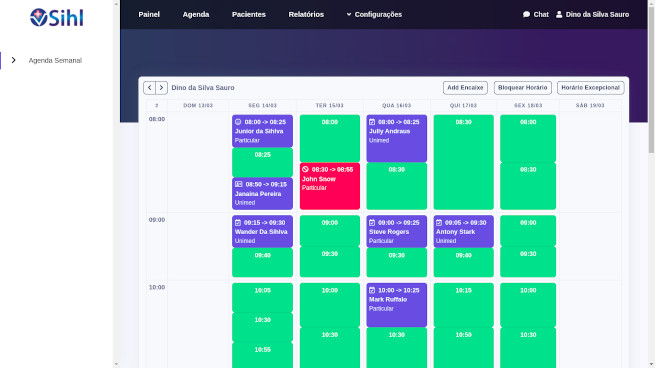Click the Junior da Silhva appointment status icon

point(238,122)
